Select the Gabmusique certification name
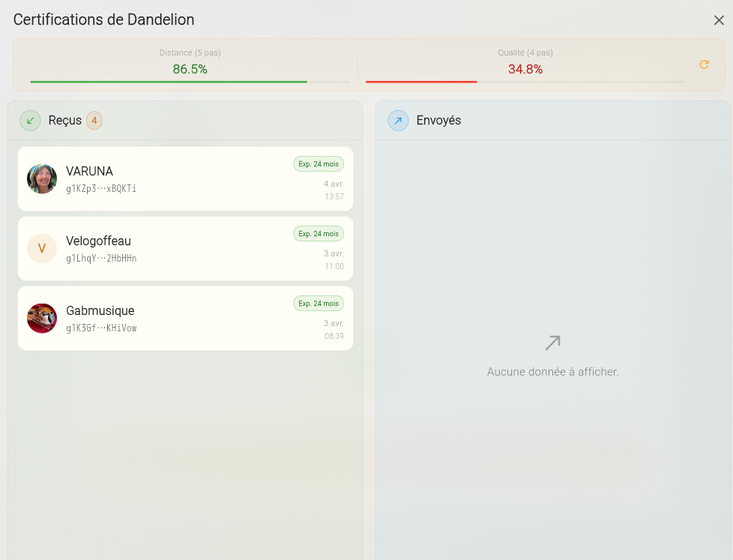 pyautogui.click(x=100, y=310)
